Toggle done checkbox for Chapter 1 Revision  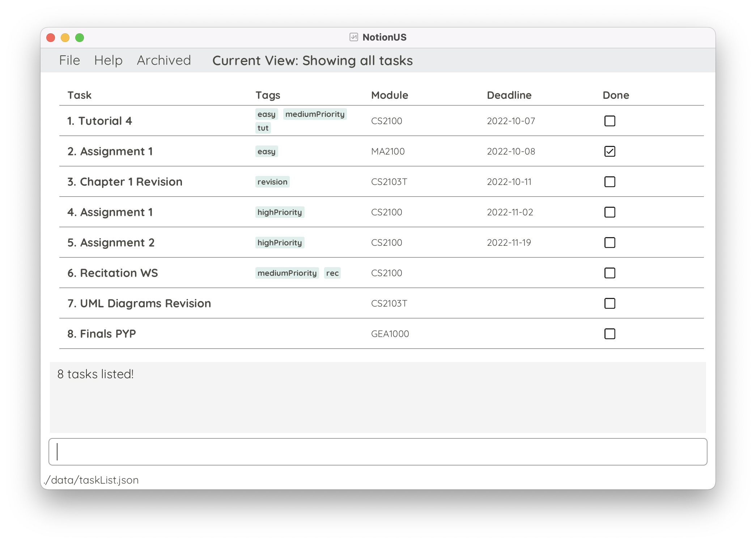tap(609, 181)
